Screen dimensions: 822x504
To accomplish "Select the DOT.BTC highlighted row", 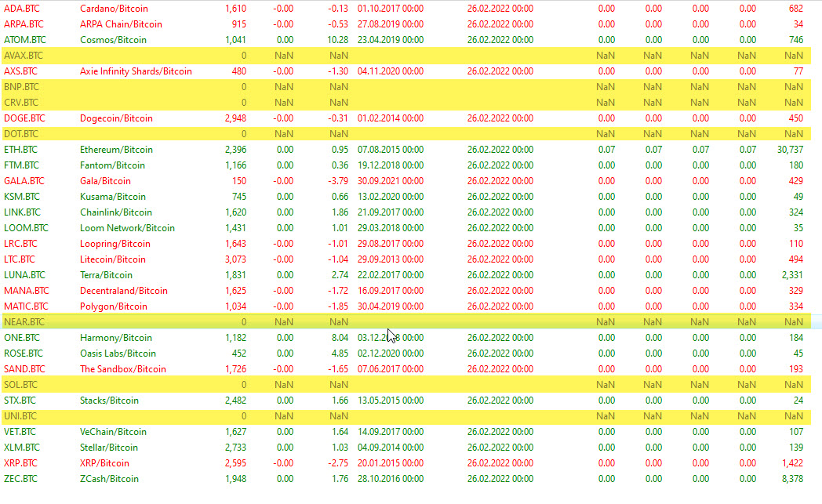I will tap(20, 134).
